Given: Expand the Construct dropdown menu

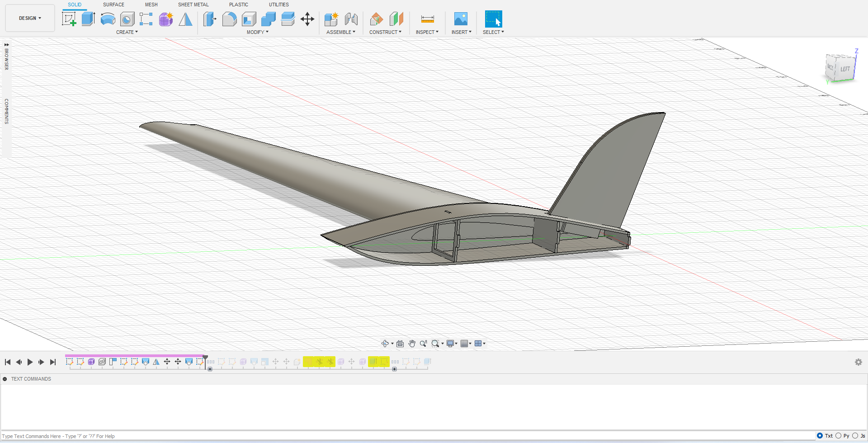Looking at the screenshot, I should (385, 32).
